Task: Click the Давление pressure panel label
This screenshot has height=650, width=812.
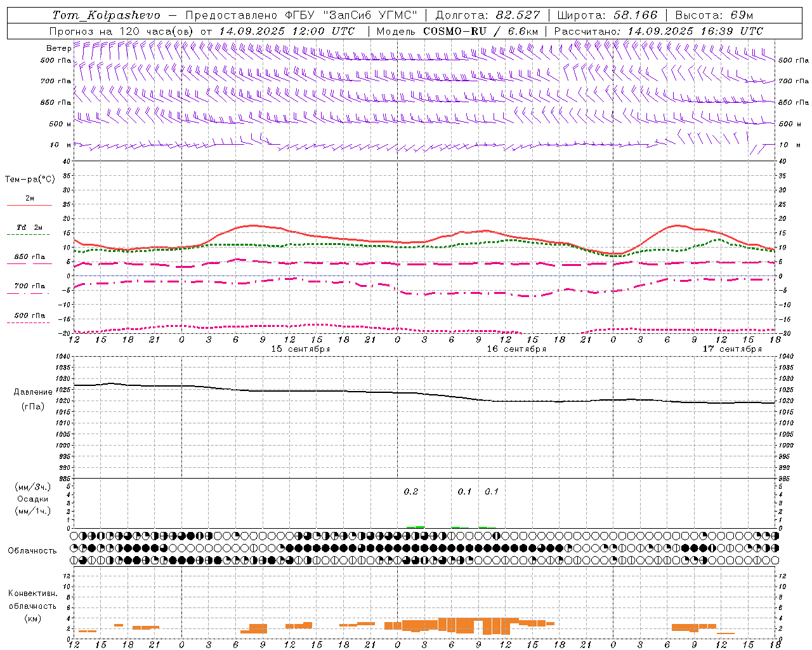Action: tap(32, 392)
